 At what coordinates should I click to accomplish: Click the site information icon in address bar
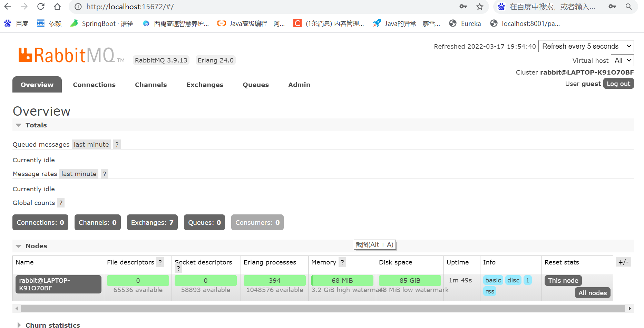coord(78,7)
